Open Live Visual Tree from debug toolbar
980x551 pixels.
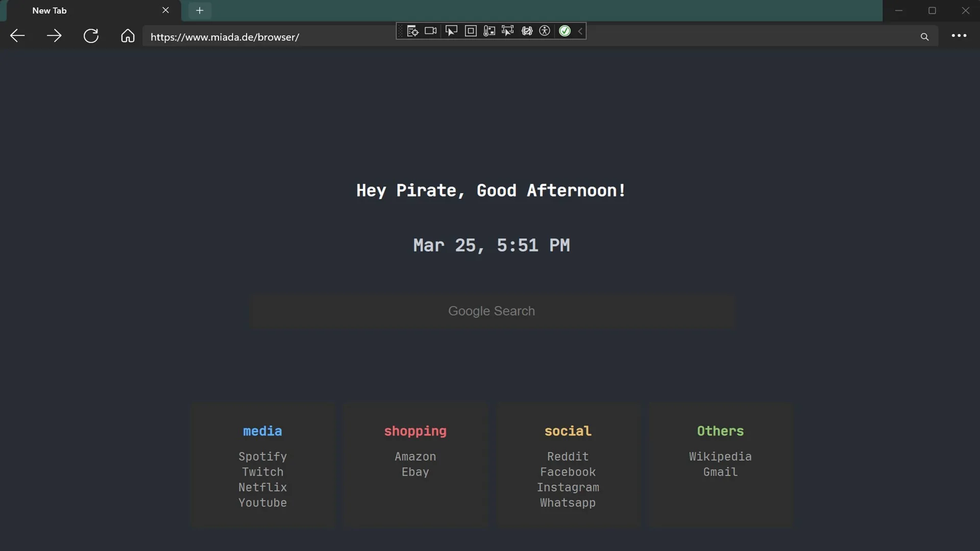[412, 31]
